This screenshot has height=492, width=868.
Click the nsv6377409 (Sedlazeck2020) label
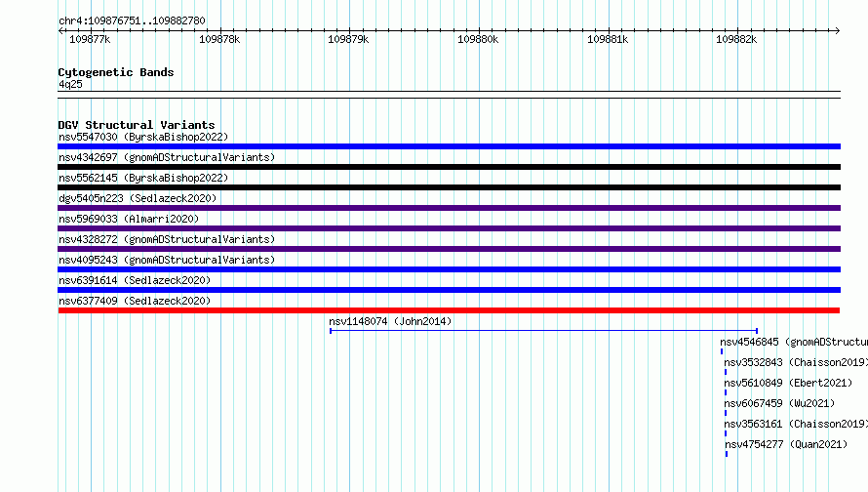(135, 301)
